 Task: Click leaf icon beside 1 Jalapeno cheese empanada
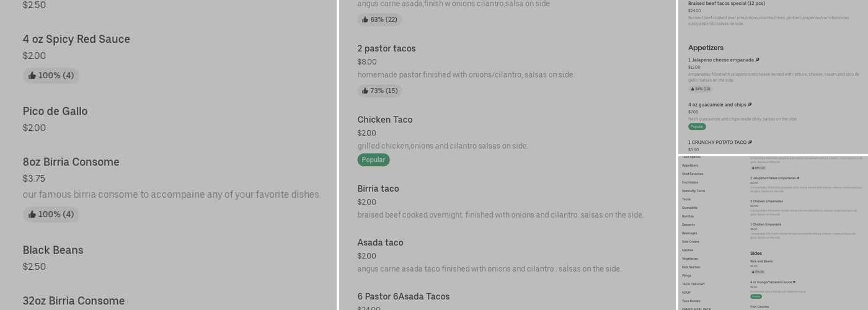(758, 60)
